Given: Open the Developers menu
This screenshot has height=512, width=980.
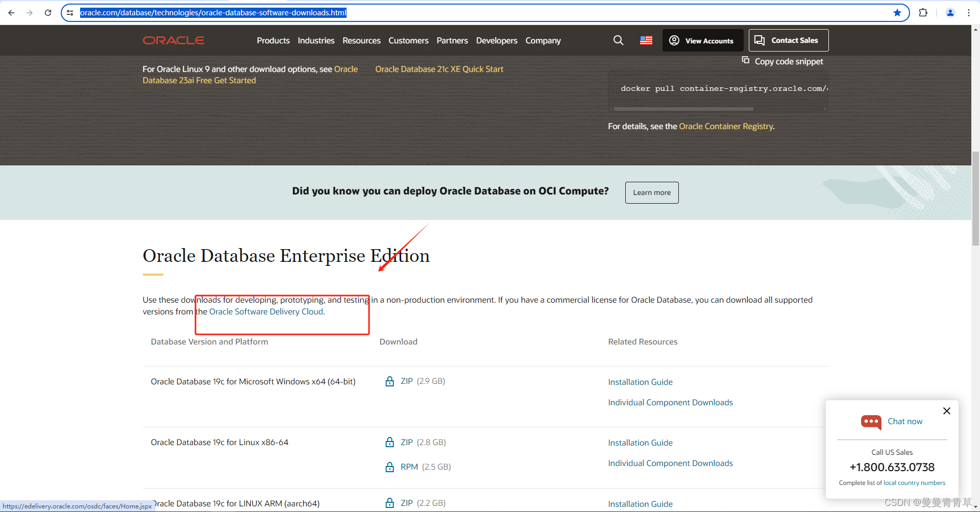Looking at the screenshot, I should (496, 40).
